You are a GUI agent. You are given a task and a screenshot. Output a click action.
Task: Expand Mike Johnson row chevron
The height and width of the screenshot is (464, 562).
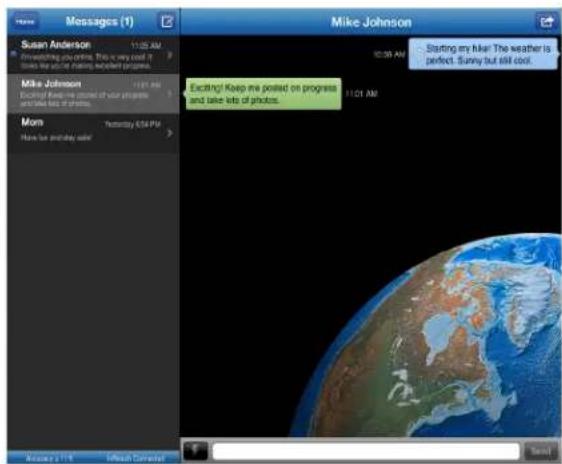[x=170, y=94]
